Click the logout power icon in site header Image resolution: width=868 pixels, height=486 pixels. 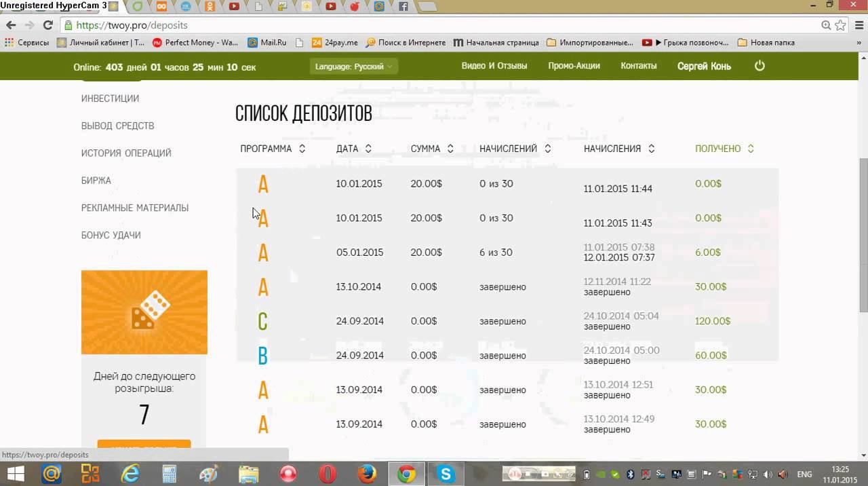point(759,66)
